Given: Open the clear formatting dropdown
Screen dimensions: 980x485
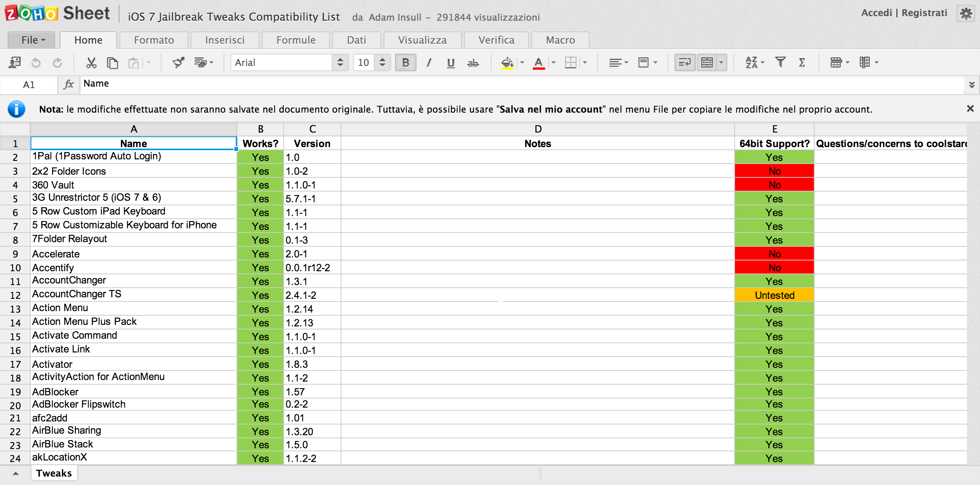Looking at the screenshot, I should (204, 62).
